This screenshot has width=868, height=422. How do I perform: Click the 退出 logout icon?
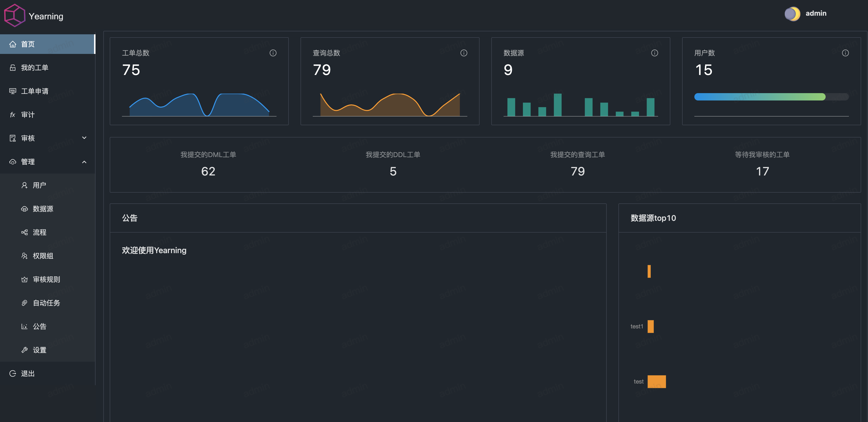tap(13, 373)
